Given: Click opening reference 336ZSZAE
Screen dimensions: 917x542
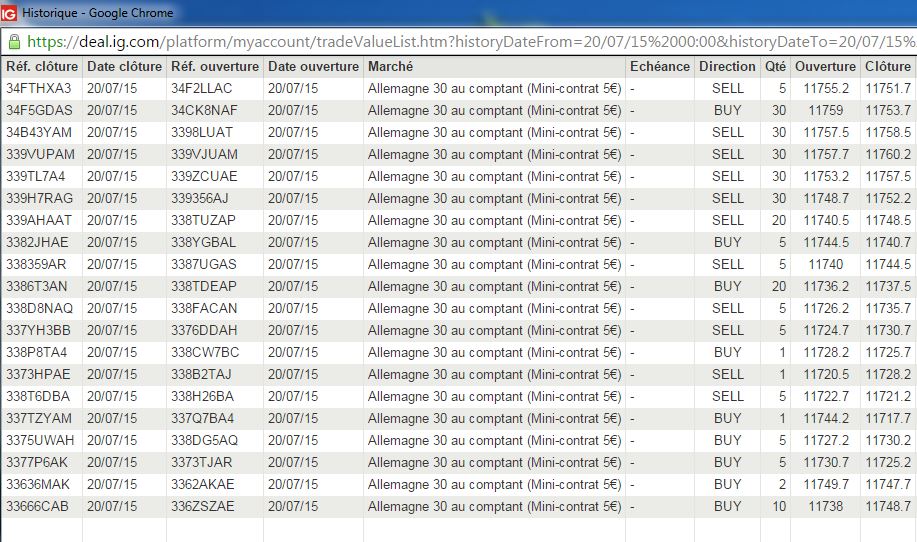Looking at the screenshot, I should click(x=202, y=506).
